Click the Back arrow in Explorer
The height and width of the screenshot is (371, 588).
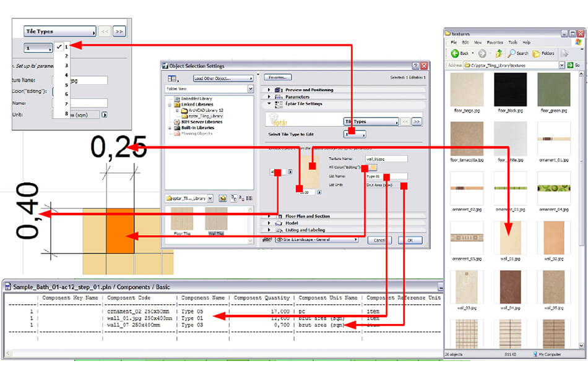point(455,54)
